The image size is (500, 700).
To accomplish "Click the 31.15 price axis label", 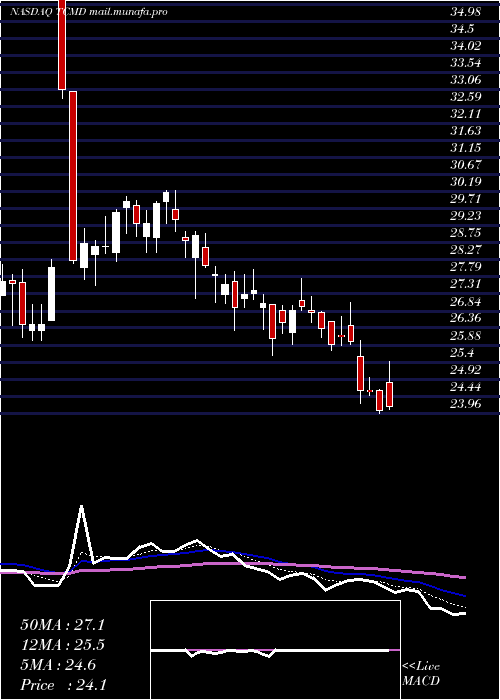I will pos(466,148).
